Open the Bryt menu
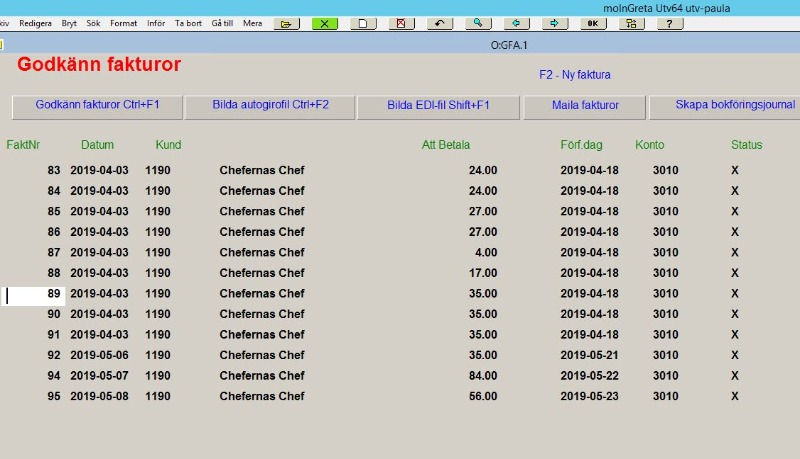 (69, 23)
